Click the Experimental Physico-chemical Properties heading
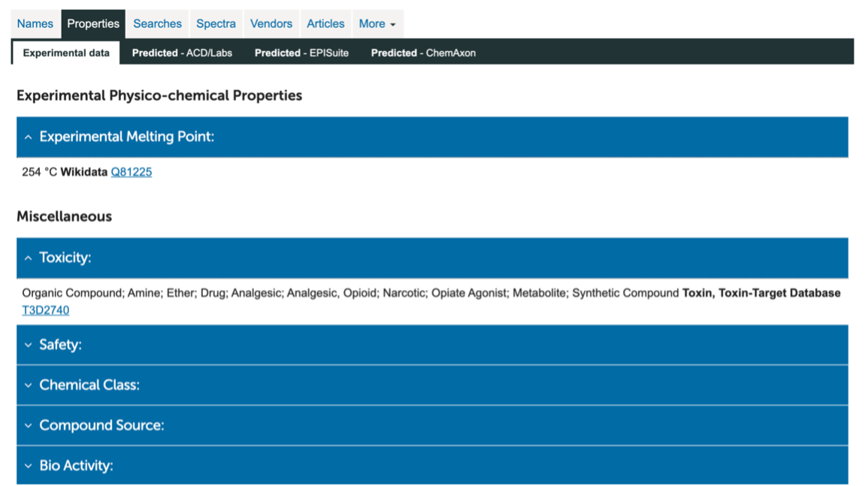Image resolution: width=868 pixels, height=486 pixels. 159,95
